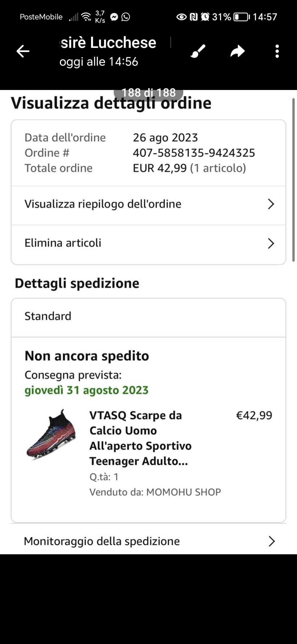Tap the back arrow icon
297x644 pixels.
[23, 51]
